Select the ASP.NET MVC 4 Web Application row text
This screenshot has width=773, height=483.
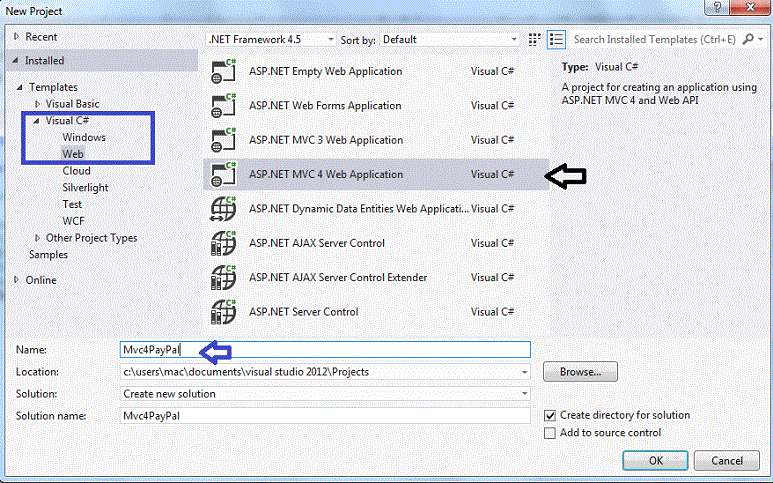tap(326, 174)
